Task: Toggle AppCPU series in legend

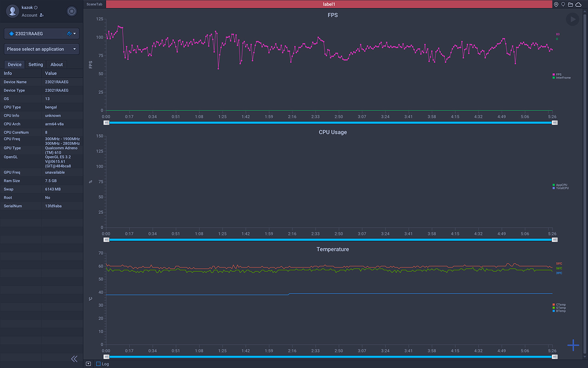Action: point(560,185)
